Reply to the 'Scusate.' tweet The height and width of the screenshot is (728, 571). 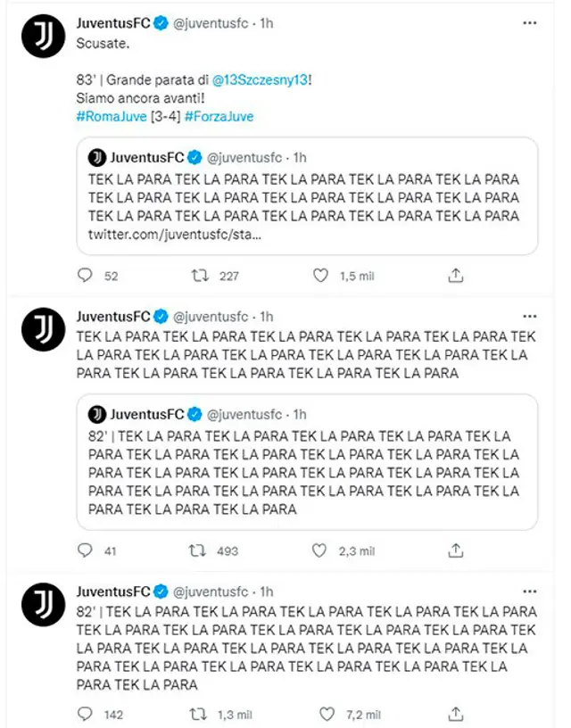(x=86, y=276)
